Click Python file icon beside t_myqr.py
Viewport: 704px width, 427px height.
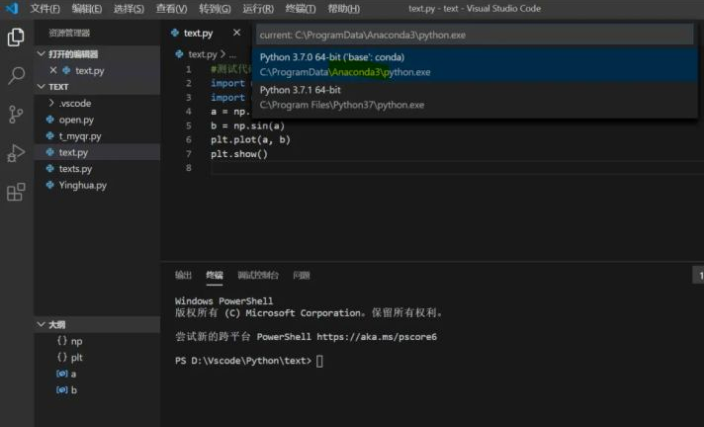coord(50,136)
